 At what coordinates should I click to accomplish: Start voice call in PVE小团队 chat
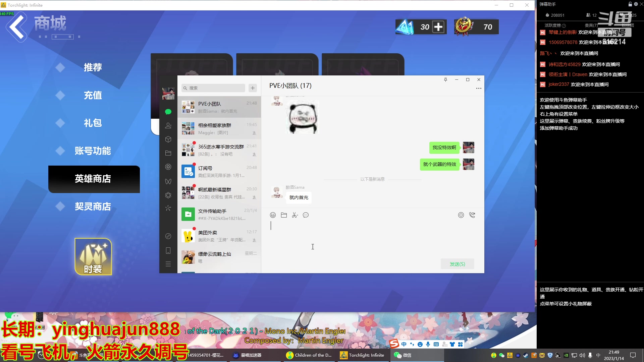472,215
